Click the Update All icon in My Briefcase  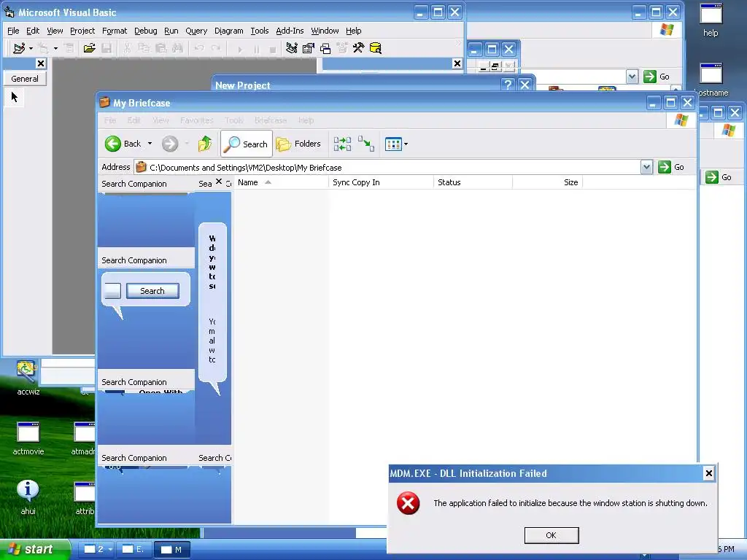click(x=342, y=144)
